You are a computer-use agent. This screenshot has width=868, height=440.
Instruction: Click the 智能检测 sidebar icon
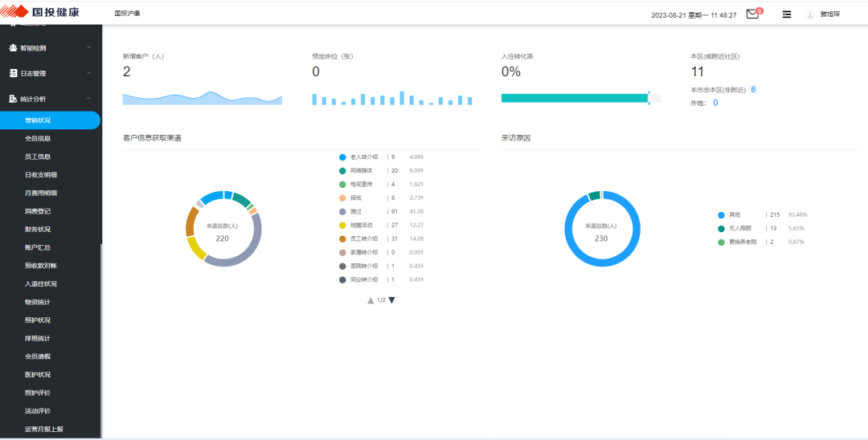coord(14,48)
